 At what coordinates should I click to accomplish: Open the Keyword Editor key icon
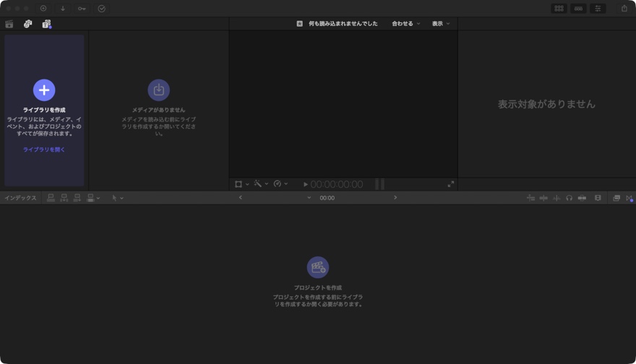82,9
